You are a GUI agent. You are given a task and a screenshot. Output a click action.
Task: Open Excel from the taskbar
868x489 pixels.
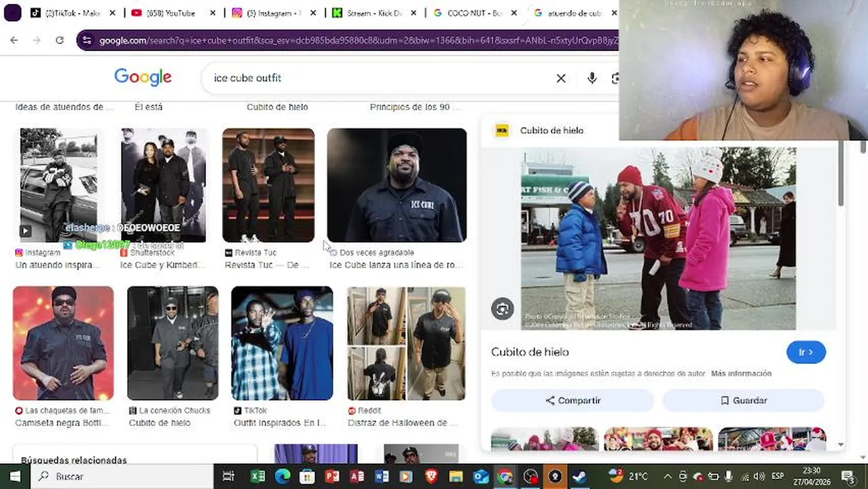(257, 477)
